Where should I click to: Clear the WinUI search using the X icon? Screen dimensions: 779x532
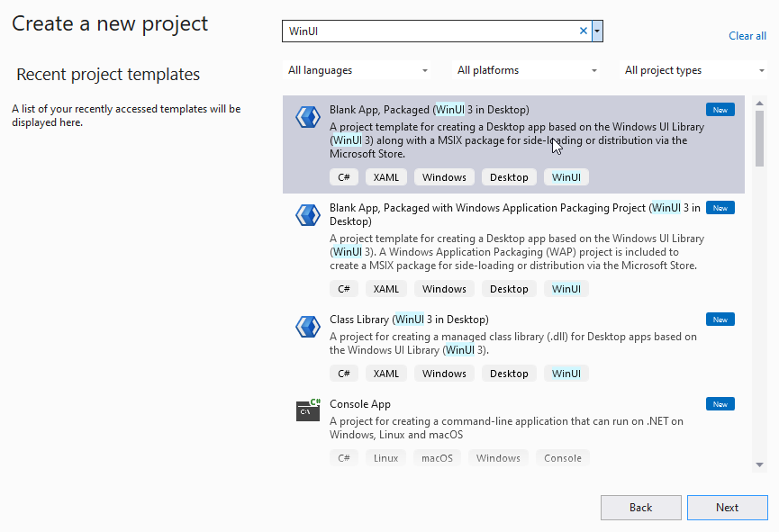point(584,31)
